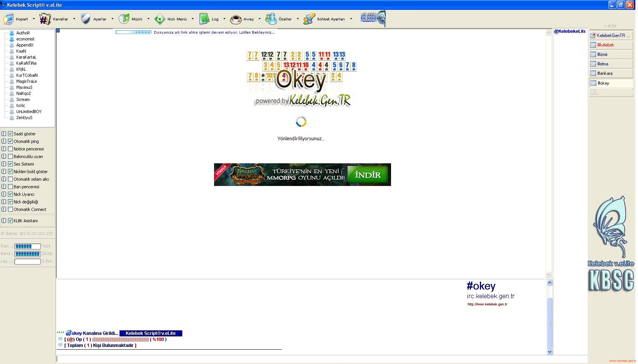The height and width of the screenshot is (364, 638).
Task: Open Kopart dropdown arrow
Action: [34, 19]
